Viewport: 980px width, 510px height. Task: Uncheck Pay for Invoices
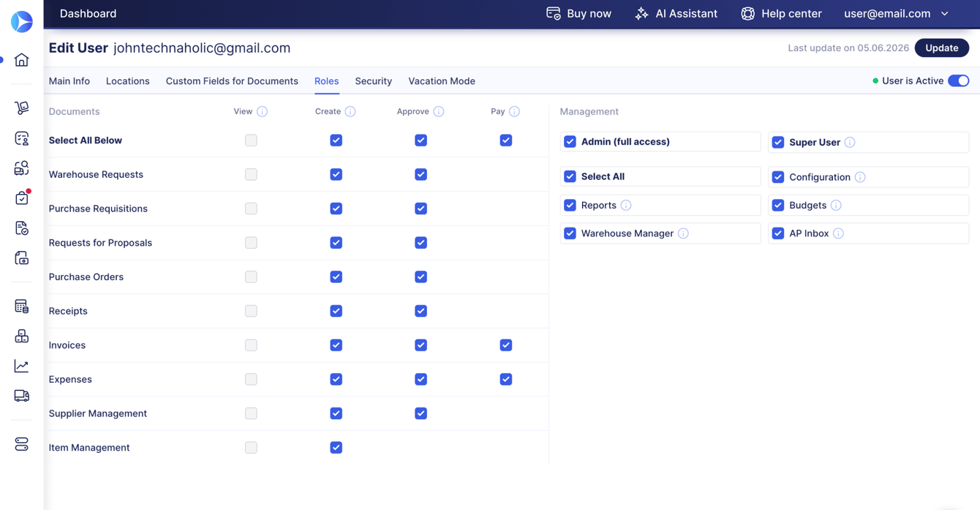506,345
